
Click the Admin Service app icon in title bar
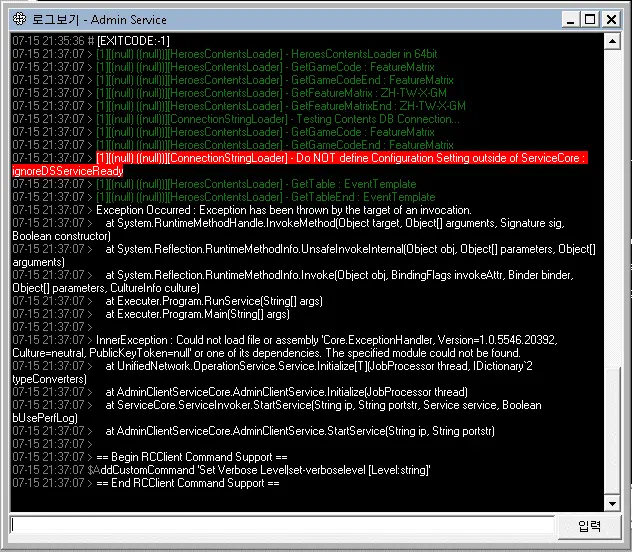(x=19, y=19)
